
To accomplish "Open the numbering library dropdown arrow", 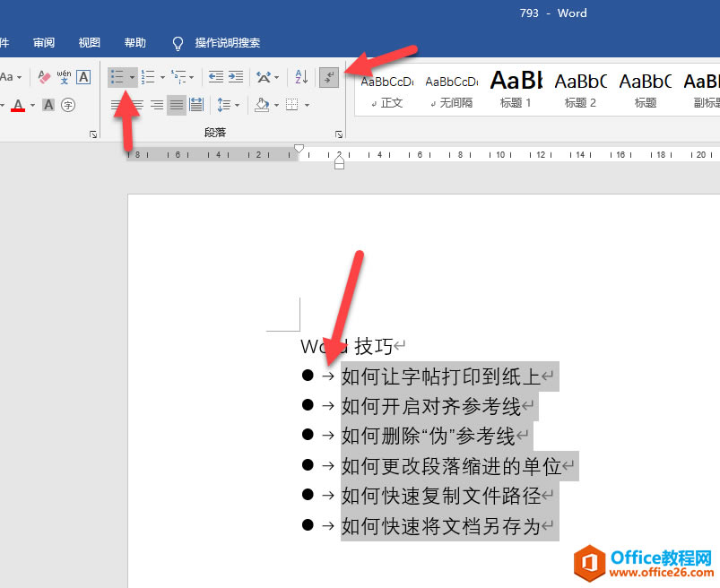I will 162,77.
